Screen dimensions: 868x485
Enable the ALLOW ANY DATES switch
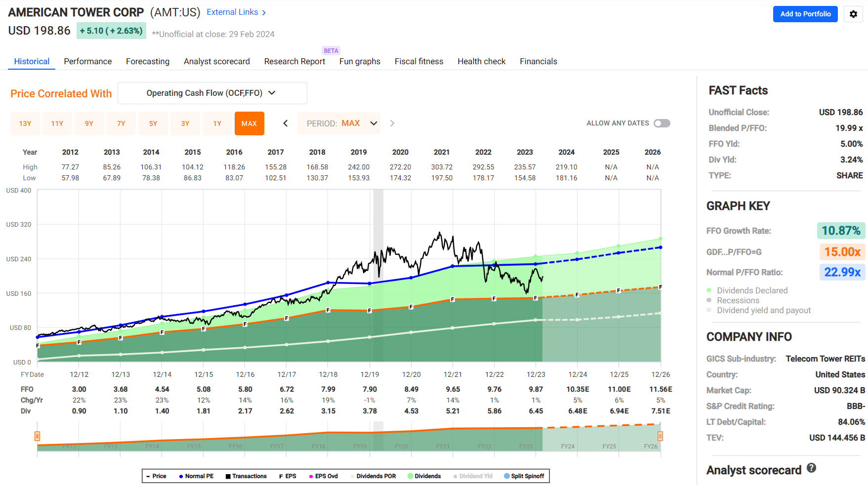[661, 123]
